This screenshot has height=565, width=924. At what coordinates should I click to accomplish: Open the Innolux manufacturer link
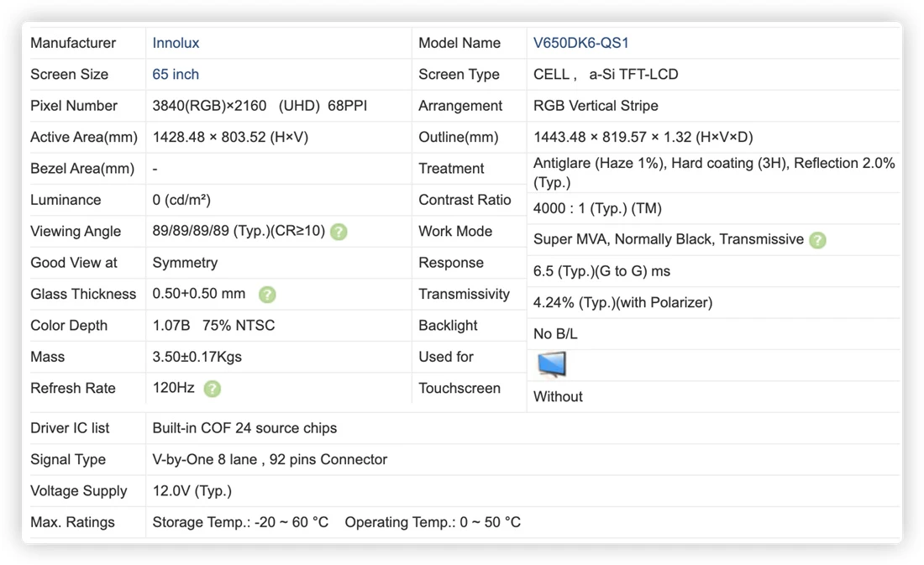coord(176,43)
